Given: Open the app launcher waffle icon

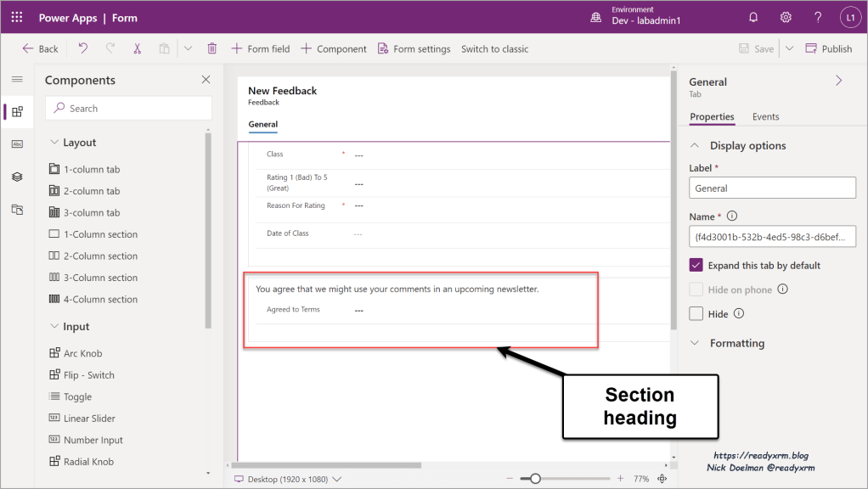Looking at the screenshot, I should click(x=17, y=17).
